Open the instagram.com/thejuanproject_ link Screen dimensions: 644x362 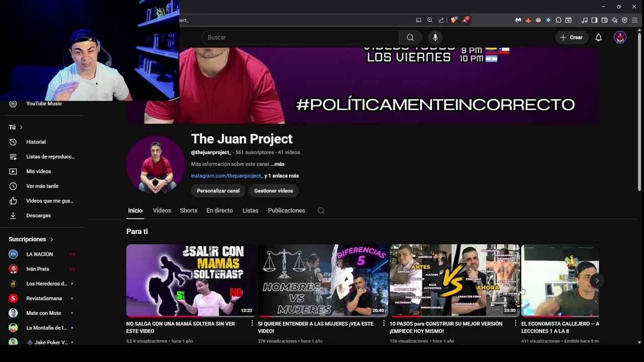(x=227, y=176)
